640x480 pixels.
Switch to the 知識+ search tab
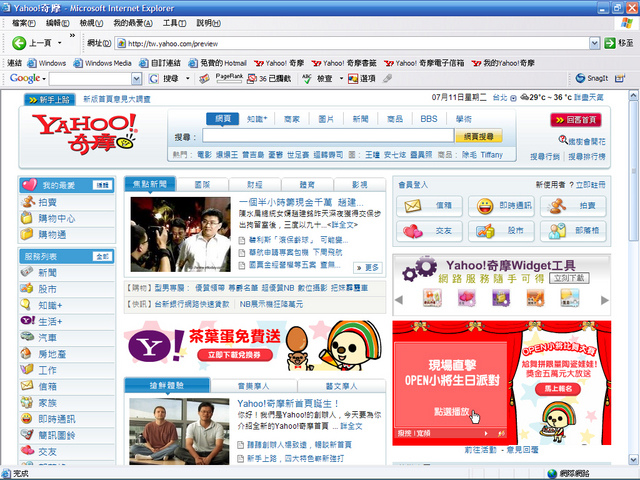257,119
